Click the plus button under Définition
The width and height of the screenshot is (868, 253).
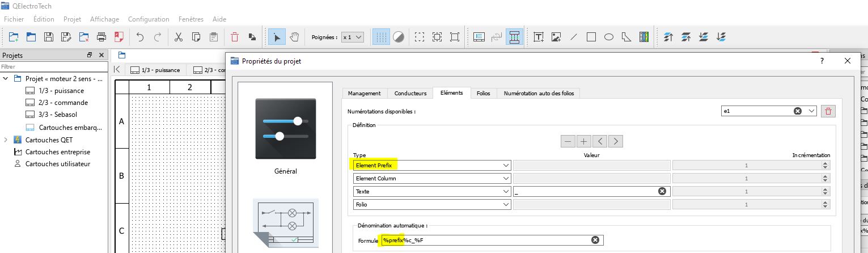click(583, 141)
